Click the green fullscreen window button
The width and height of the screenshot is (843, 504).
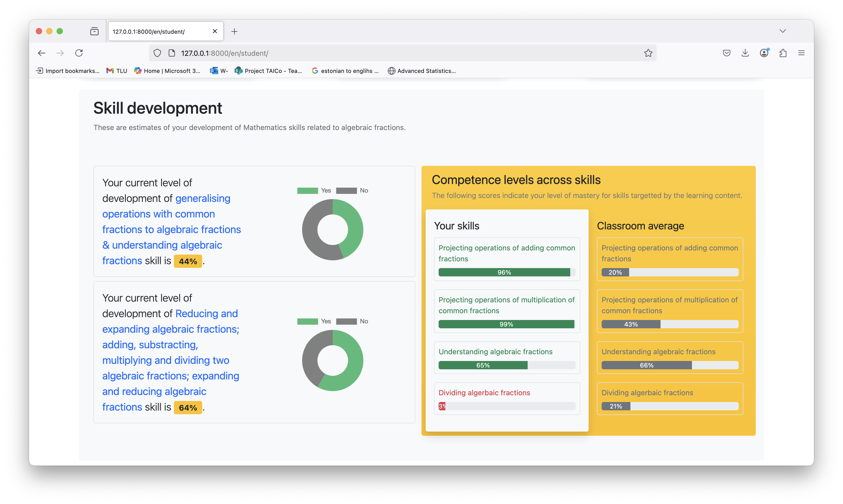(x=60, y=31)
